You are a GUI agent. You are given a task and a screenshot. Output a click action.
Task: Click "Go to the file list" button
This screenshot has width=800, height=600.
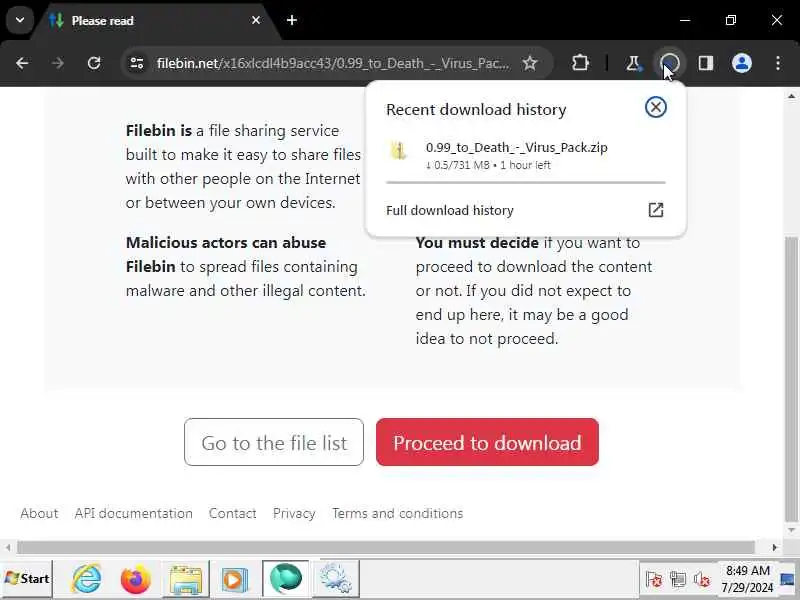point(274,442)
